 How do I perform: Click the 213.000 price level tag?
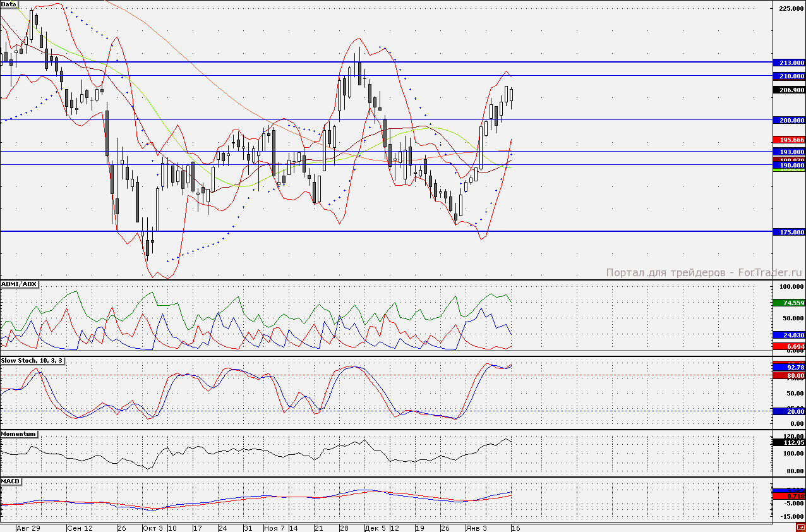789,63
